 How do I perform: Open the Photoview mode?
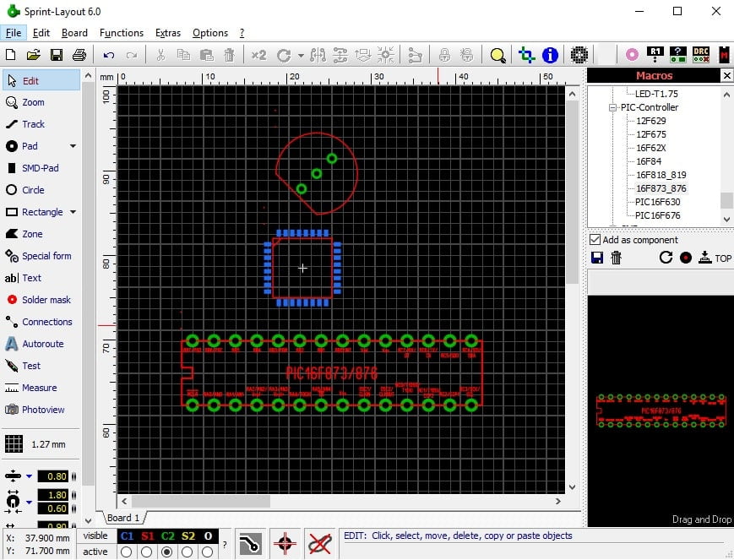(x=41, y=410)
